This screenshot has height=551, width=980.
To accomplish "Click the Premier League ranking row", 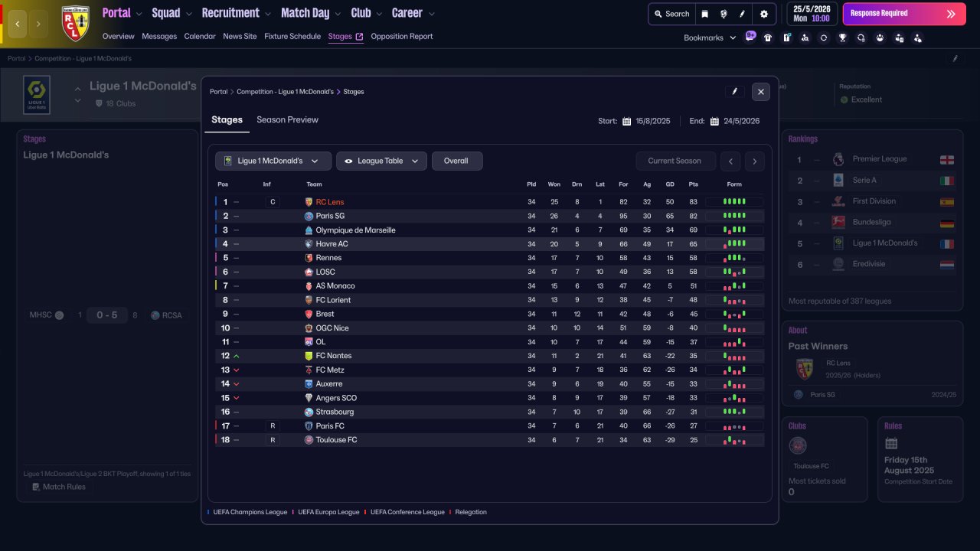I will coord(872,159).
